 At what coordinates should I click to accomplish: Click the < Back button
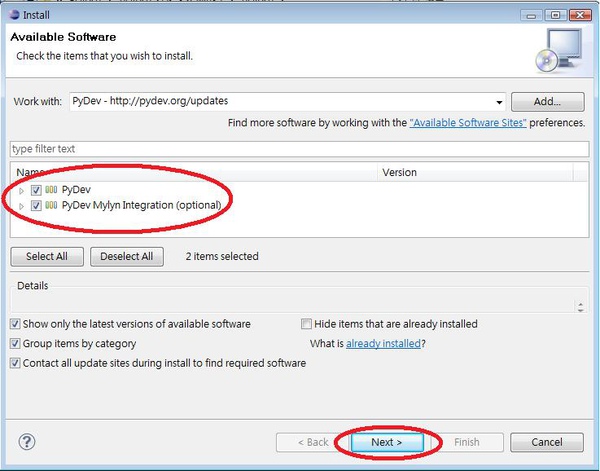point(313,442)
